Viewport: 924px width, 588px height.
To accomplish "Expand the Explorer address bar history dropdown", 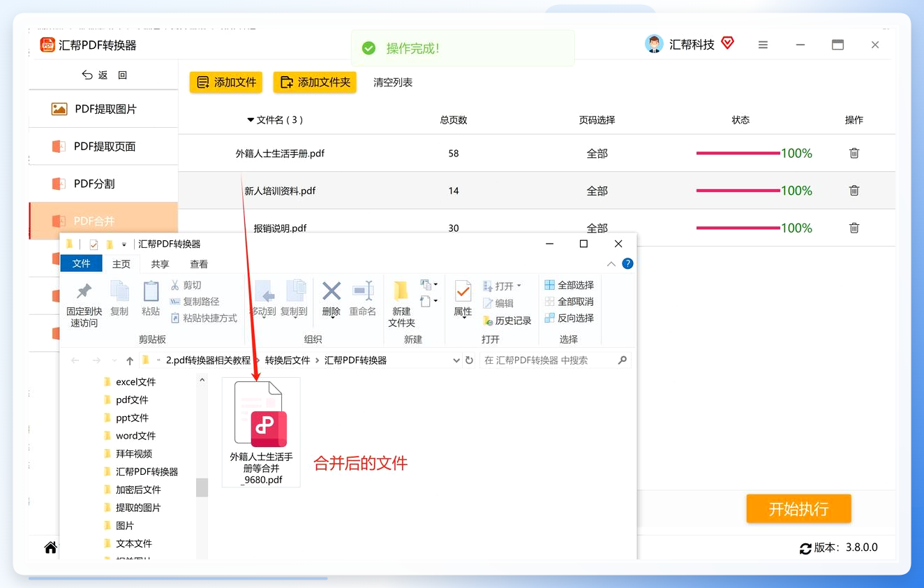I will (x=456, y=360).
